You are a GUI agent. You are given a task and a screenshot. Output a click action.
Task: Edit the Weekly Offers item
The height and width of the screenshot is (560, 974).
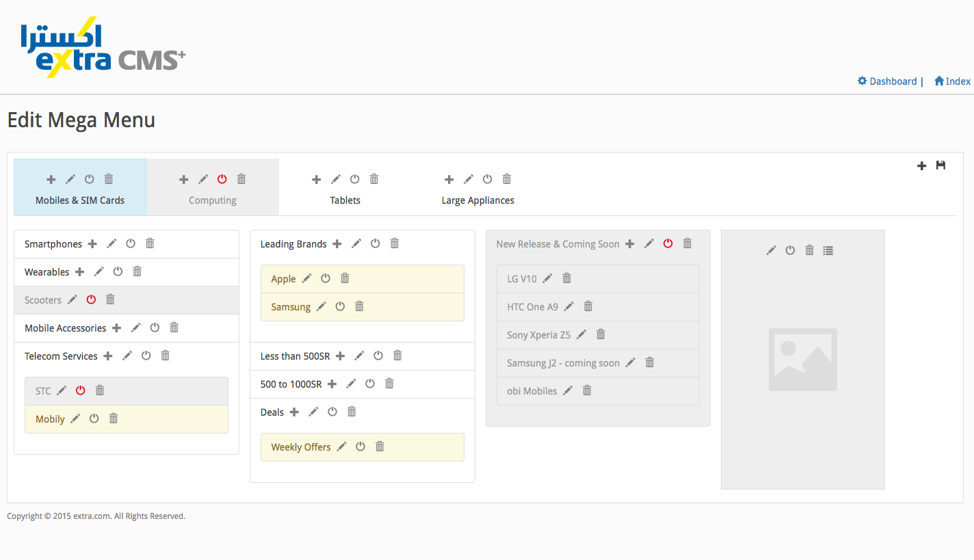(x=342, y=446)
